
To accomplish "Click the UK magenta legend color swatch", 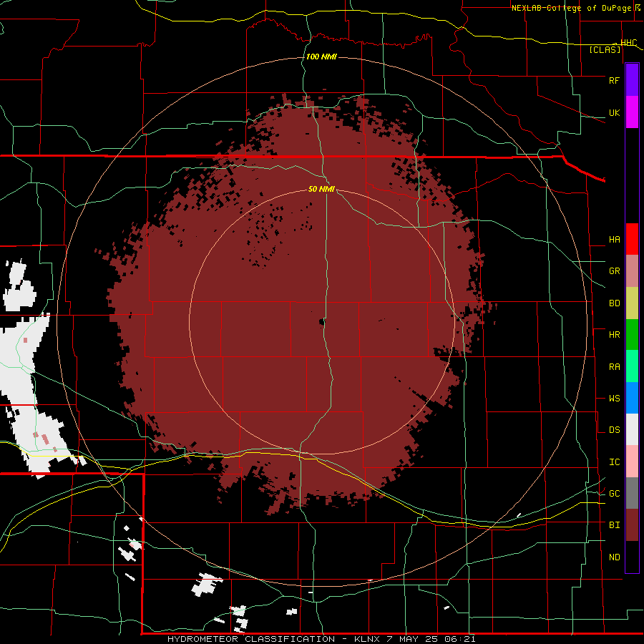I will tap(632, 112).
